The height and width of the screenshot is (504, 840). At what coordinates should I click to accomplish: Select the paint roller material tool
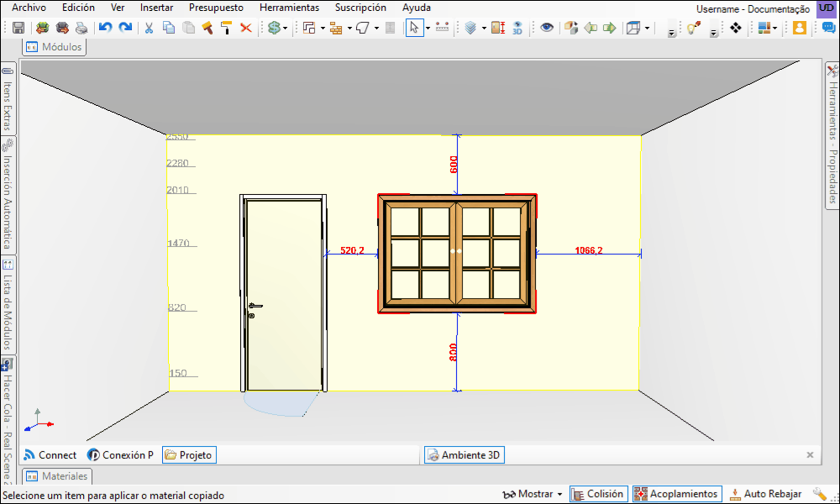(227, 28)
